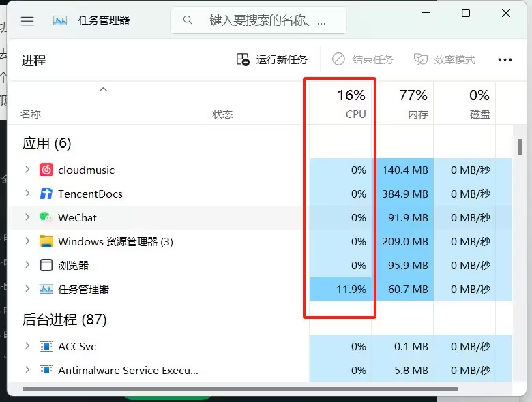Select the Antimalware Service Executable name

click(x=128, y=370)
